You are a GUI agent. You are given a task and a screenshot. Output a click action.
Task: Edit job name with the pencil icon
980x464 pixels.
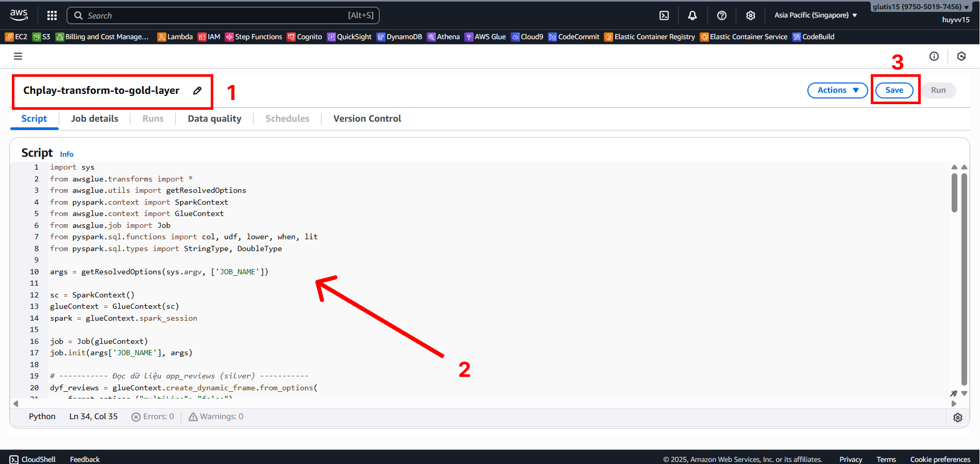point(197,91)
